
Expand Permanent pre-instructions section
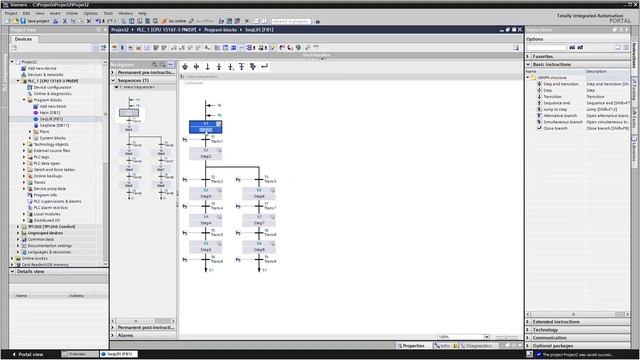[113, 72]
